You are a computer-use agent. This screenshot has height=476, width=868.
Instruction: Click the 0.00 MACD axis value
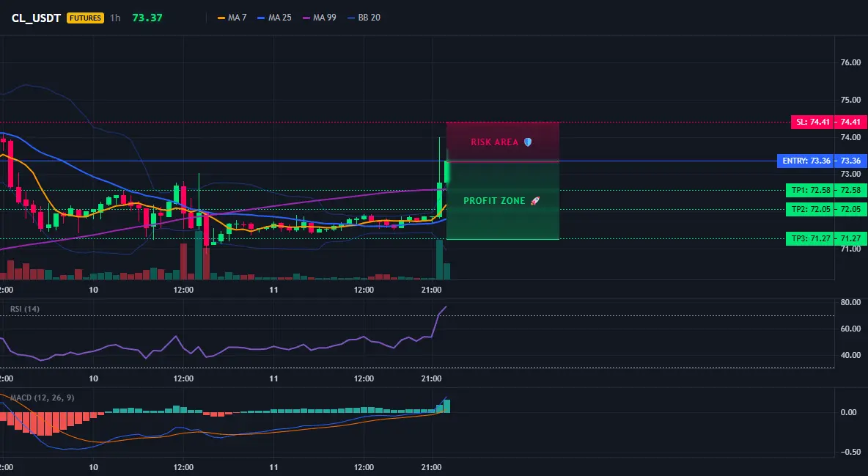[x=849, y=412]
